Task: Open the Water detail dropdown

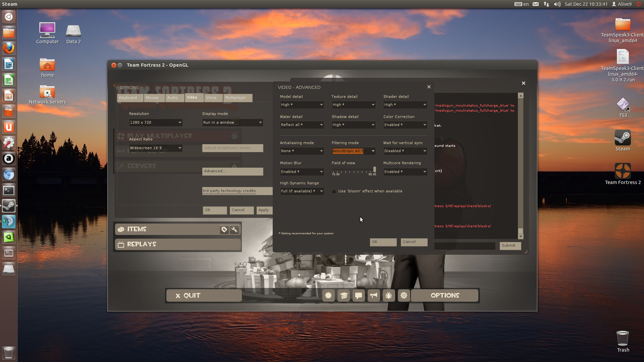Action: [x=302, y=125]
